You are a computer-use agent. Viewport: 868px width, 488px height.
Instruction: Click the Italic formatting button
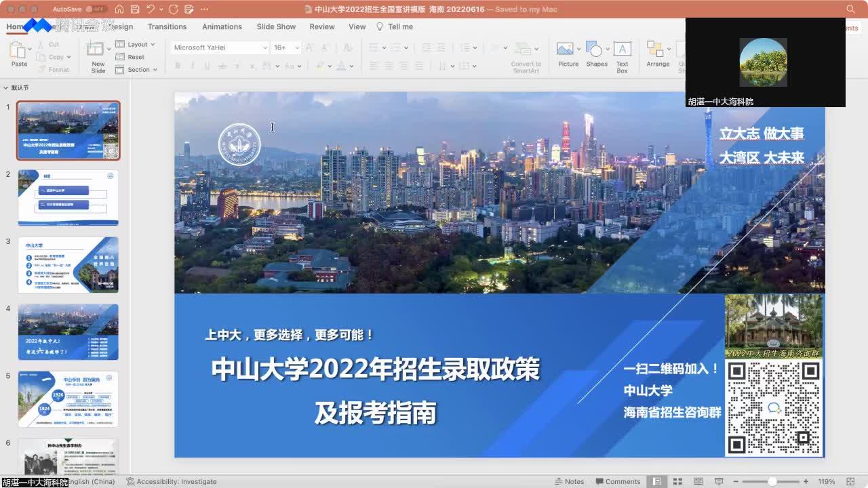click(193, 66)
